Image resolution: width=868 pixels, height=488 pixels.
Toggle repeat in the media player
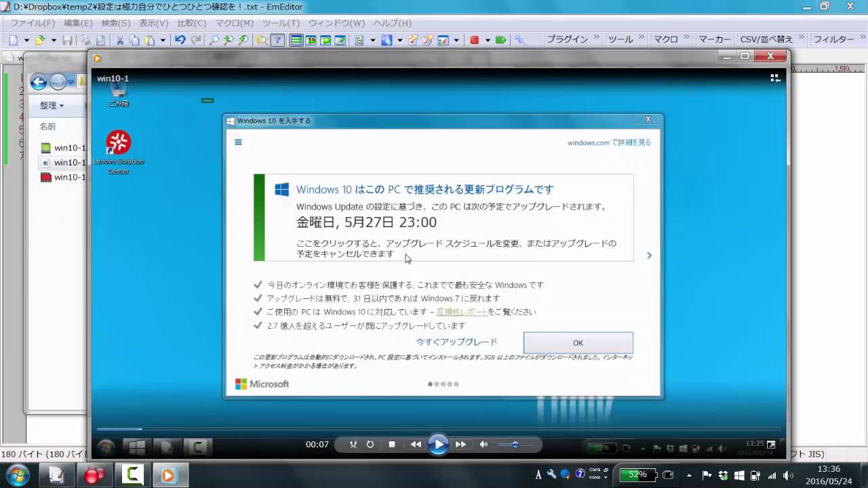click(370, 445)
